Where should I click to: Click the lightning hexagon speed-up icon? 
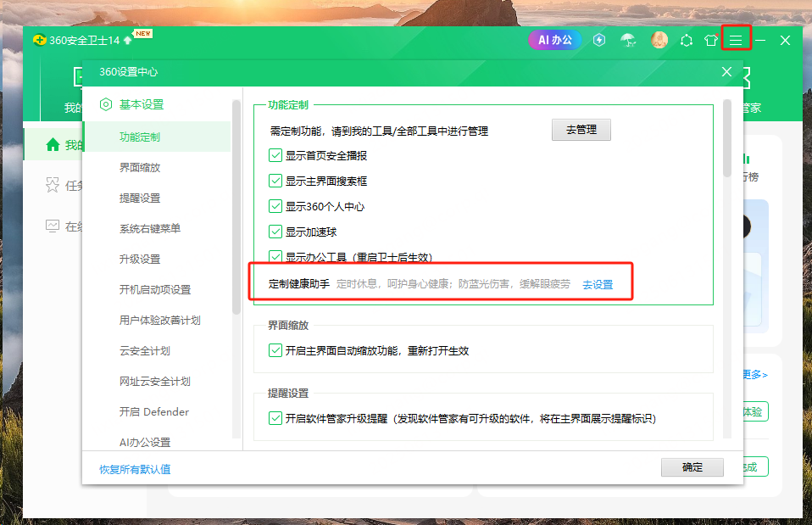point(599,40)
